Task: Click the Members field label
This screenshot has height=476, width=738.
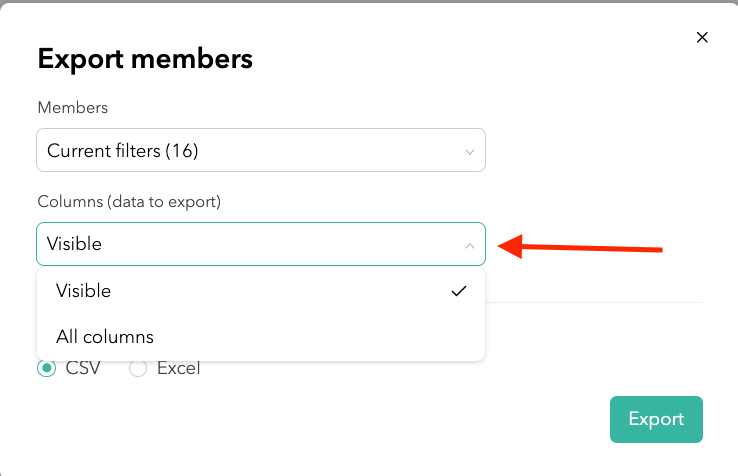Action: [72, 107]
